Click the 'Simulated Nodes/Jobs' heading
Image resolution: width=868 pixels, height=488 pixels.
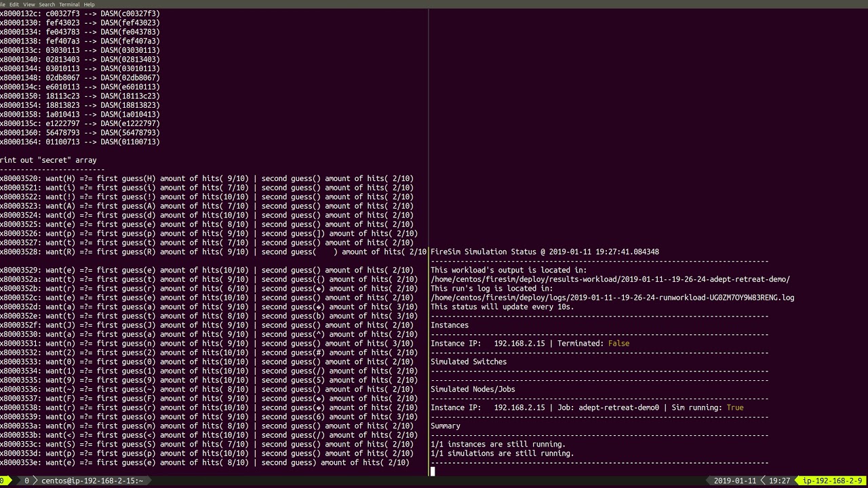[x=473, y=389]
